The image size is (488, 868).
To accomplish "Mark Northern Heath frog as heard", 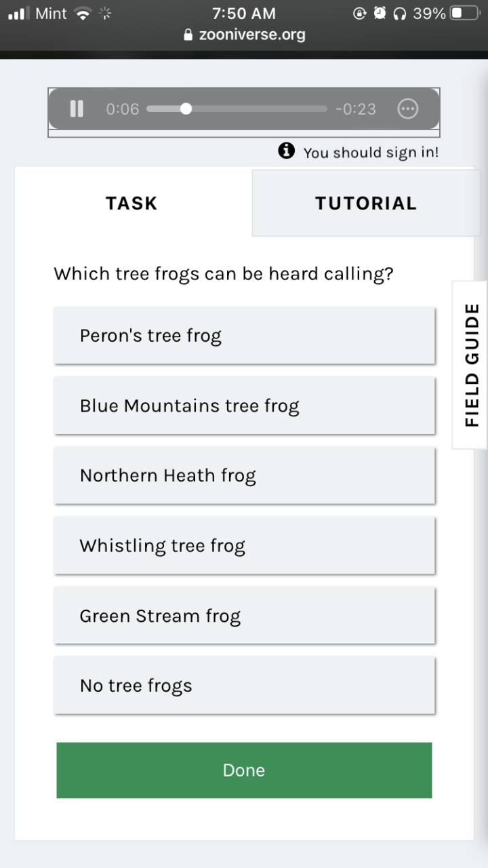I will pyautogui.click(x=244, y=475).
